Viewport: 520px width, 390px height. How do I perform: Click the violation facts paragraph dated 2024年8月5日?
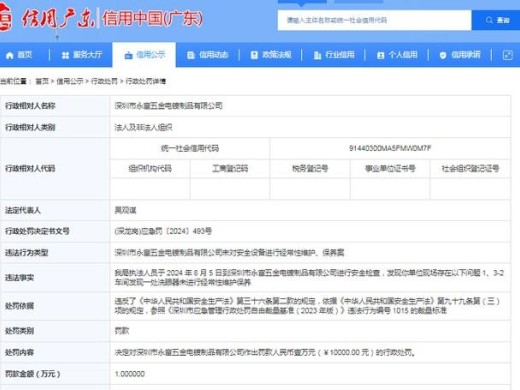point(309,278)
